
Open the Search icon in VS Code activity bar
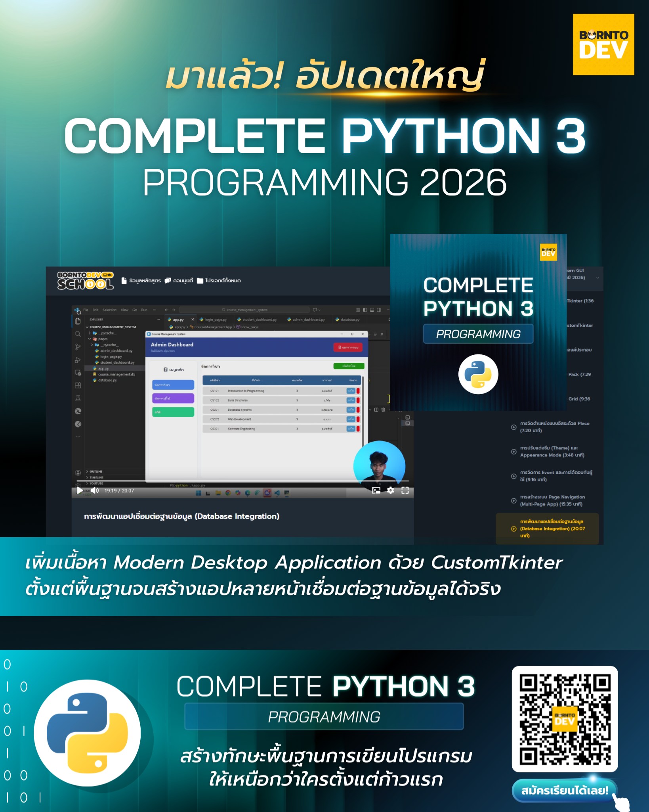click(78, 334)
